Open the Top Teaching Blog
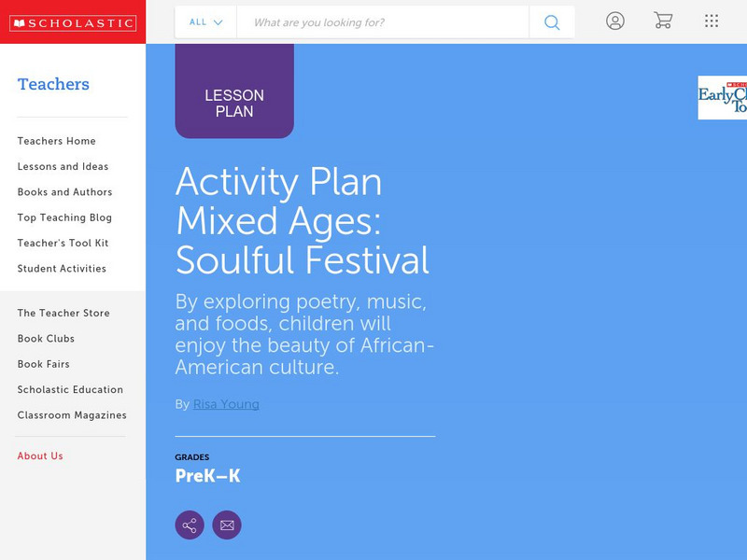Image resolution: width=747 pixels, height=560 pixels. [63, 217]
